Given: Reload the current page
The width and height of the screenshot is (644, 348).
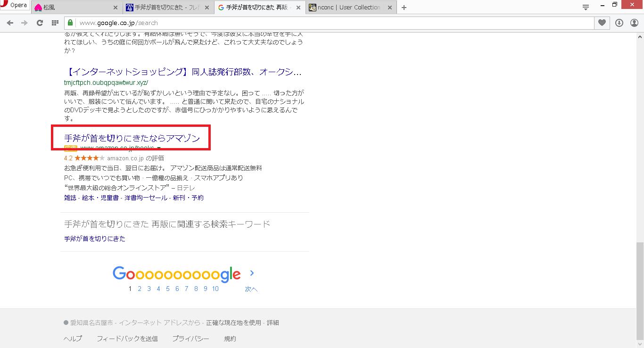Looking at the screenshot, I should (40, 23).
